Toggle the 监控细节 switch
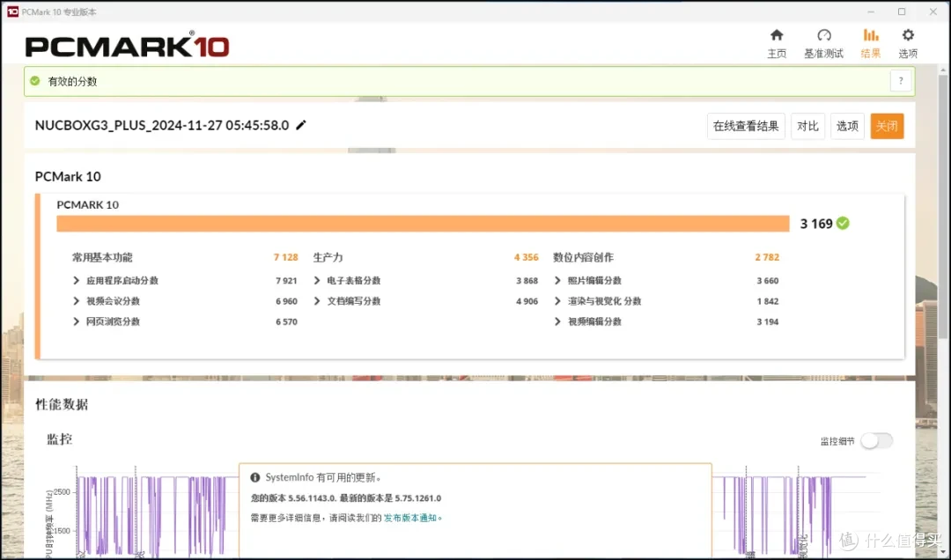The width and height of the screenshot is (951, 560). [x=876, y=441]
